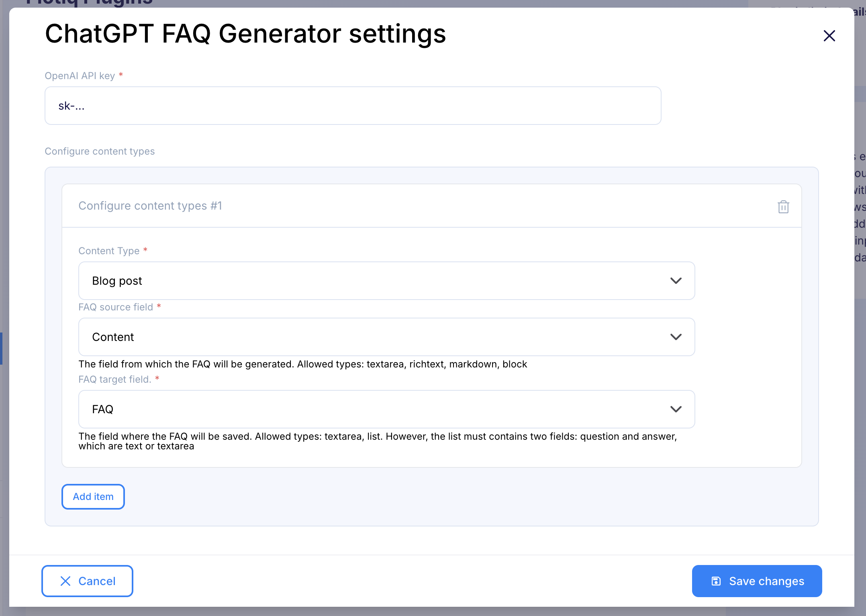Cancel the settings dialog
Viewport: 866px width, 616px height.
click(x=87, y=581)
